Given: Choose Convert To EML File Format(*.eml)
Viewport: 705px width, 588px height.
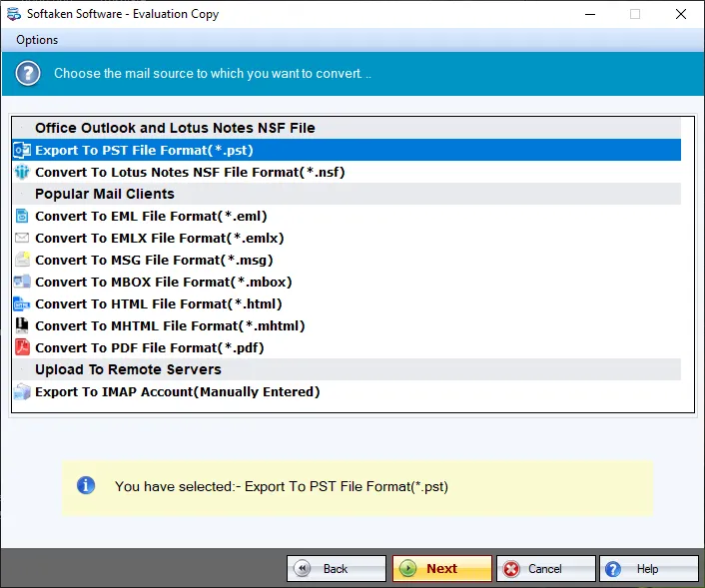Looking at the screenshot, I should (347, 217).
